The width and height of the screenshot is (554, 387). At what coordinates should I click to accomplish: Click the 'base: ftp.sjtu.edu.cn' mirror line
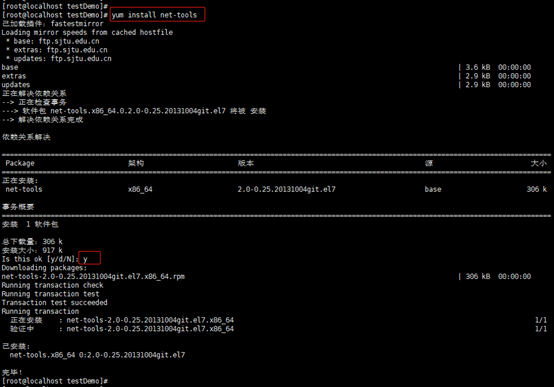(53, 41)
